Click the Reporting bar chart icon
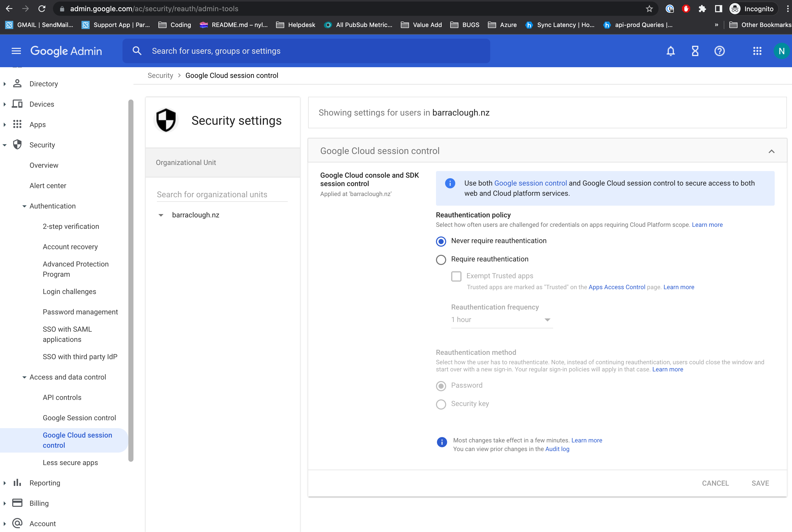This screenshot has width=792, height=532. (17, 482)
